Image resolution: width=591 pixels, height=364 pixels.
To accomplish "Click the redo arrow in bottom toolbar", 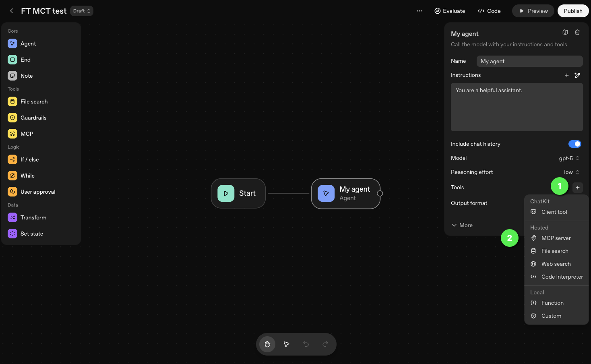I will (x=325, y=344).
